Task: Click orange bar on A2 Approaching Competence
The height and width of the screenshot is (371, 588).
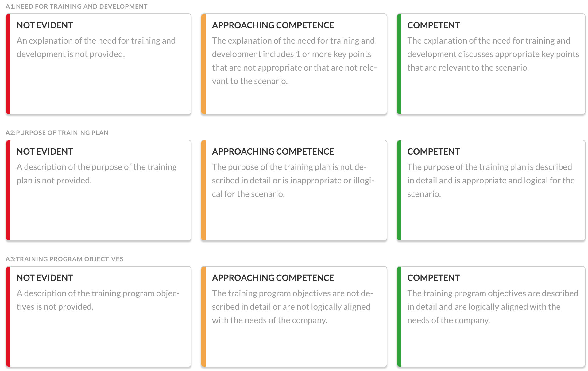Action: coord(203,190)
